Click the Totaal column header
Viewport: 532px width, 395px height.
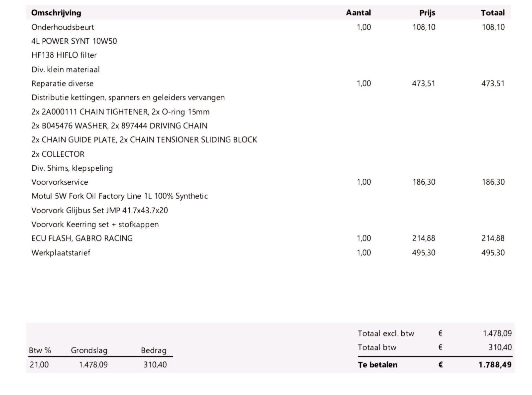tap(493, 13)
